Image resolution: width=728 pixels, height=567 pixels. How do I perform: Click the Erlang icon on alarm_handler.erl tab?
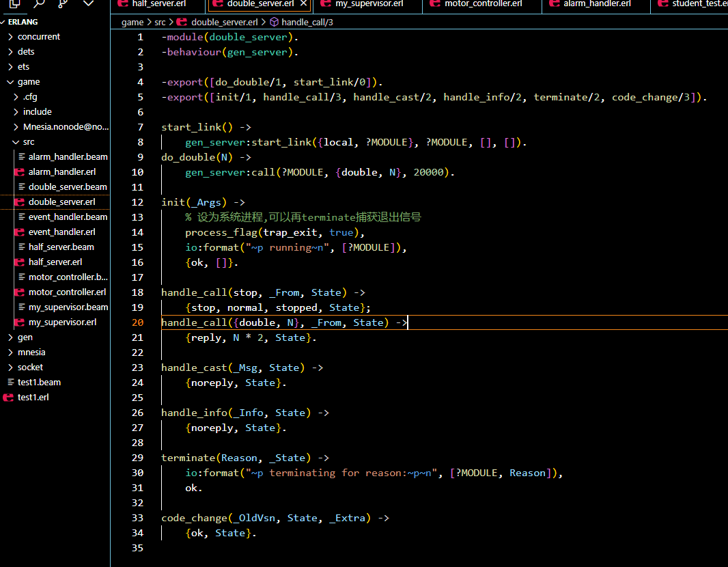(x=554, y=3)
